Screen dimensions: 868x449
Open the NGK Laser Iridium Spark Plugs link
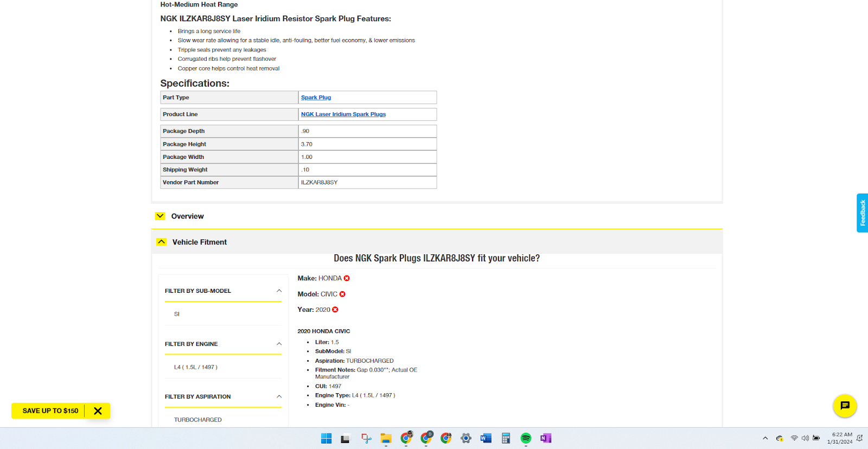(343, 114)
